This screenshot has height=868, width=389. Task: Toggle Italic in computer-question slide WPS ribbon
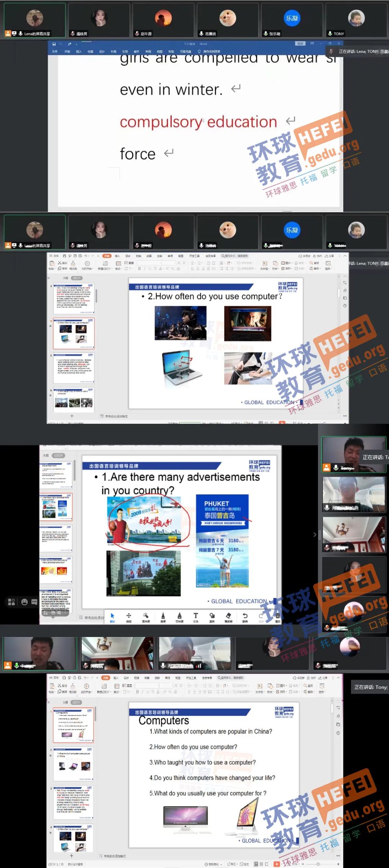point(144,269)
